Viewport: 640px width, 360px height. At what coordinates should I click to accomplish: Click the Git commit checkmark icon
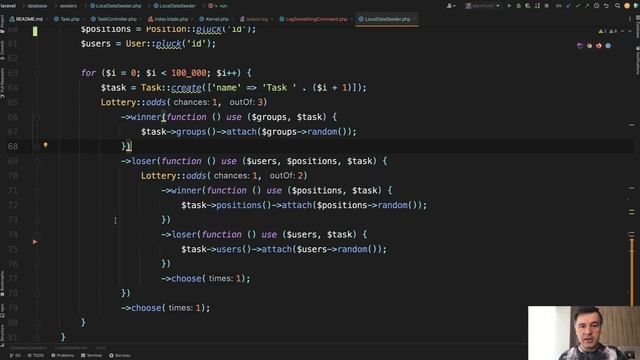[x=578, y=6]
